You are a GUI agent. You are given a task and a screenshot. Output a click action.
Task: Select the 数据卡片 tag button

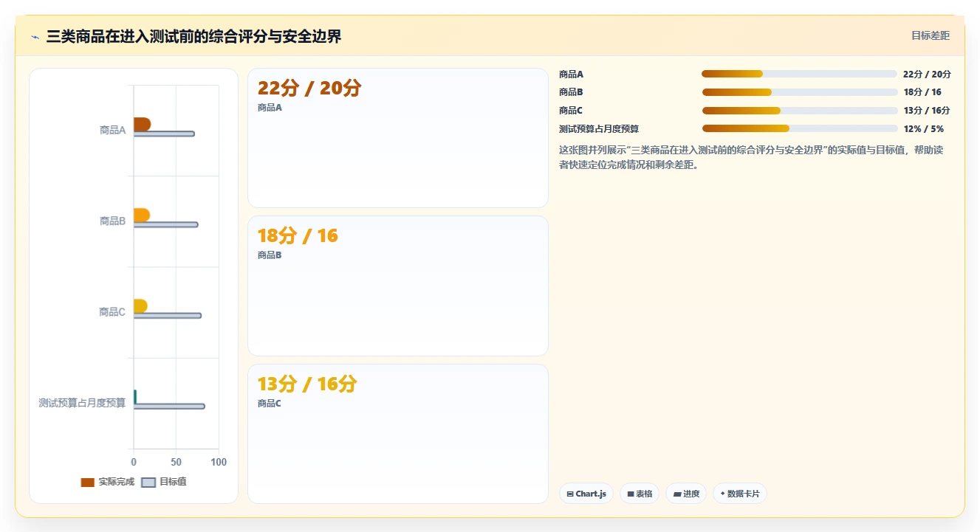click(740, 494)
